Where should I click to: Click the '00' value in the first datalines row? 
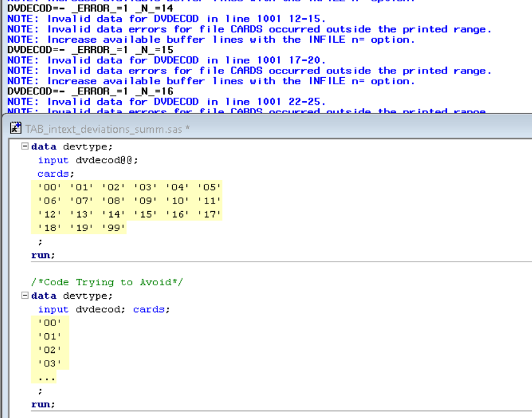(x=50, y=188)
